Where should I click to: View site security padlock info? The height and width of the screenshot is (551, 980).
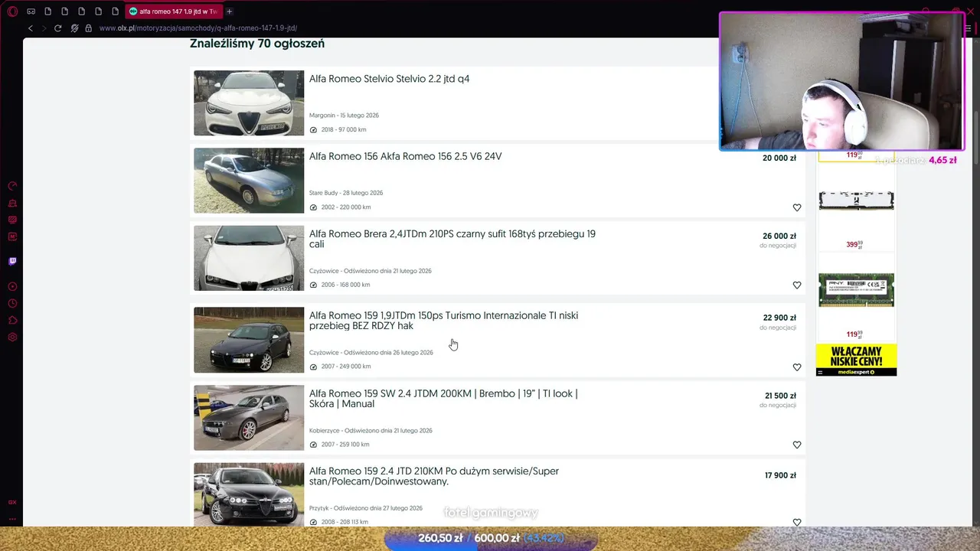click(x=88, y=28)
